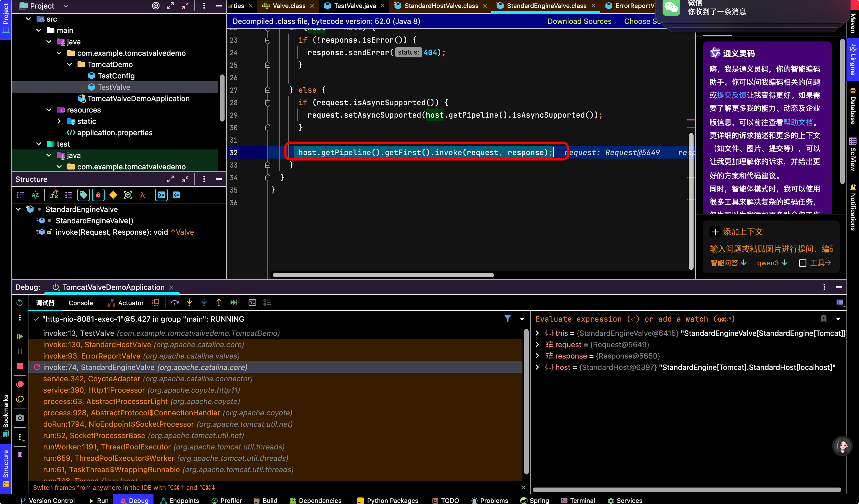Open the Console debug tab
Viewport: 859px width, 504px height.
click(80, 303)
